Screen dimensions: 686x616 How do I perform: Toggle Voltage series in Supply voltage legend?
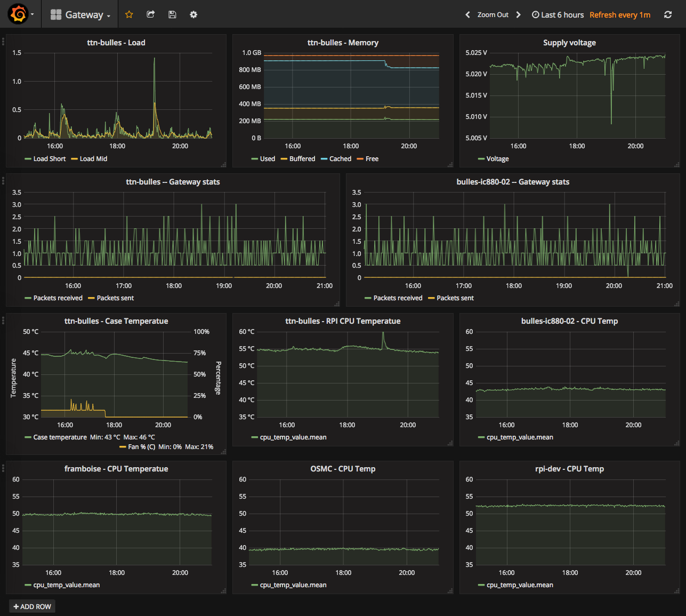(x=497, y=159)
